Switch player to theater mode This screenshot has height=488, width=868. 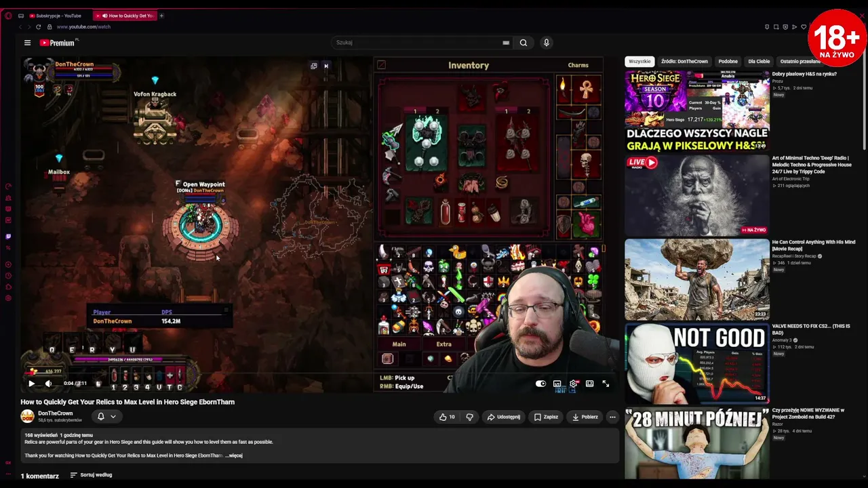[590, 384]
